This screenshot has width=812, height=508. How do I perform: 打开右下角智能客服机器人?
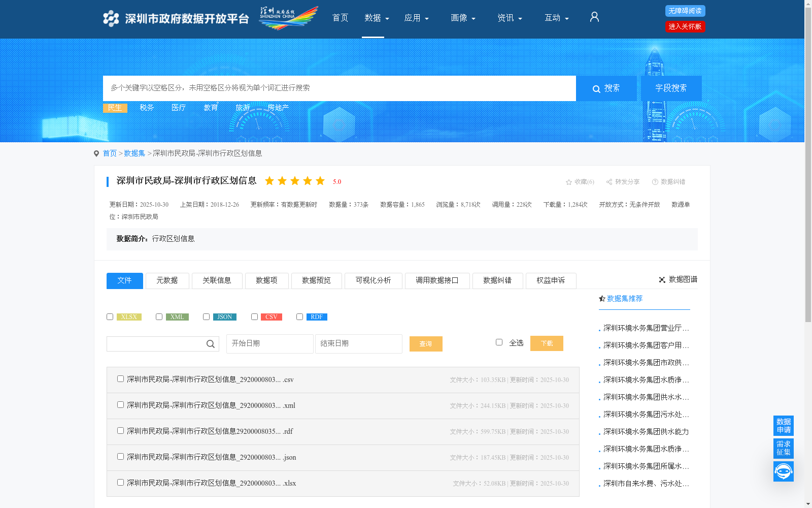(783, 471)
